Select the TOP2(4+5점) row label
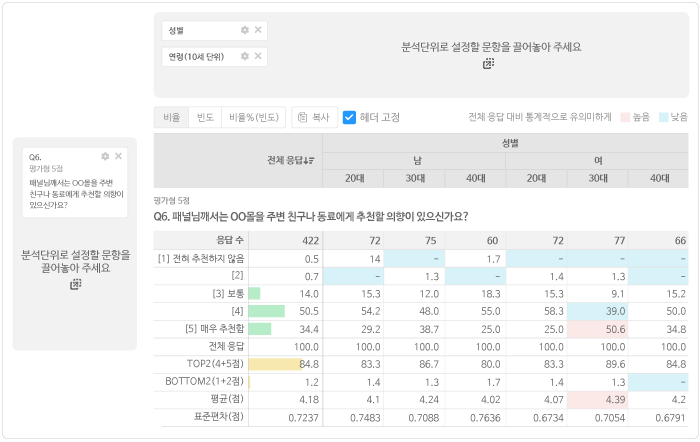 click(215, 363)
